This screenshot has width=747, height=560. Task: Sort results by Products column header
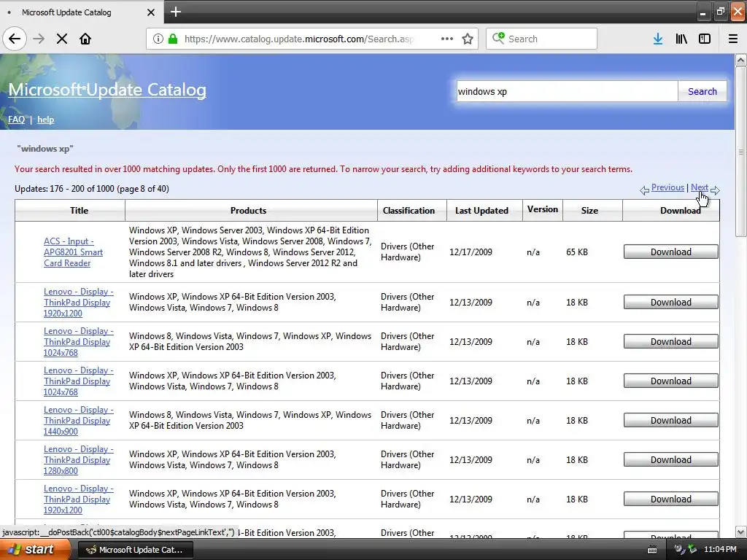tap(248, 211)
